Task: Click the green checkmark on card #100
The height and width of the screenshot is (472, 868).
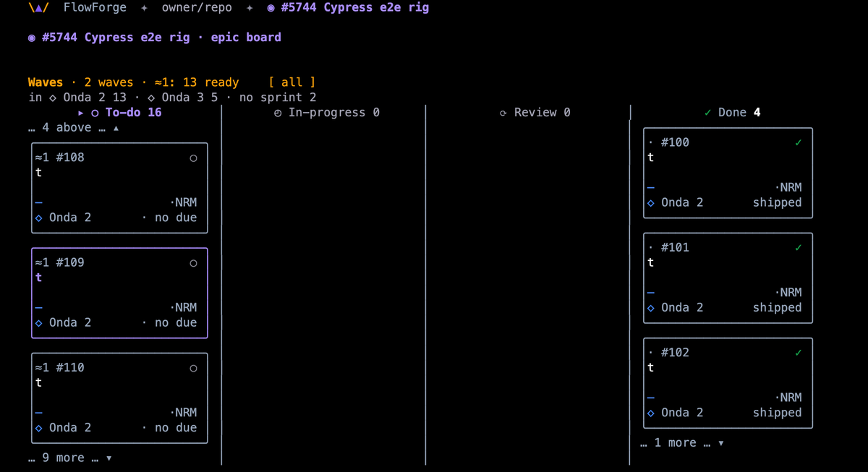Action: (798, 142)
